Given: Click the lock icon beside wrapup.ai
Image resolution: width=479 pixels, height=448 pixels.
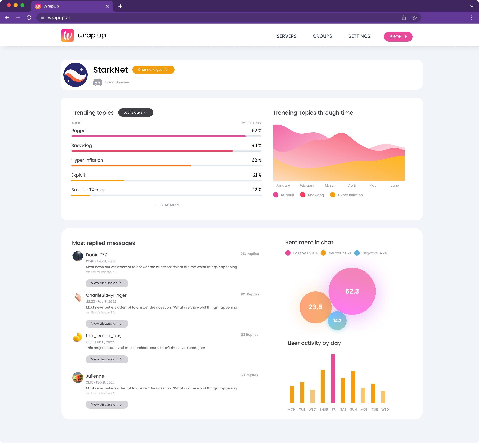Looking at the screenshot, I should tap(42, 18).
